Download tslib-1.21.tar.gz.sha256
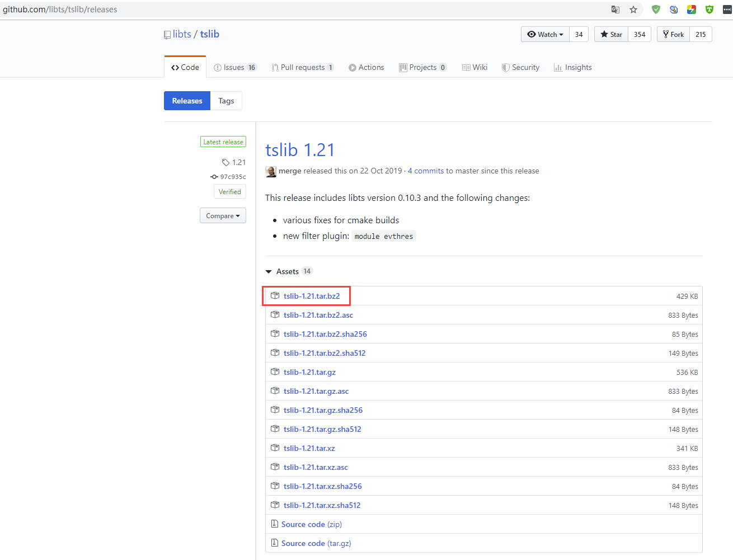Viewport: 733px width, 560px height. tap(323, 410)
